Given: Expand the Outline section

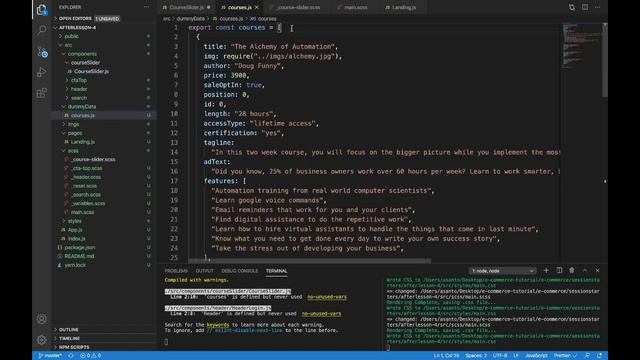Looking at the screenshot, I should 69,329.
